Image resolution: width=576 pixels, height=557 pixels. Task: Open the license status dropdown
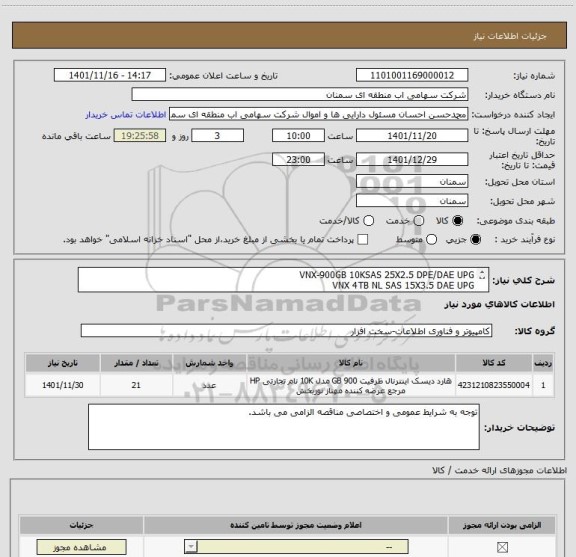tap(296, 547)
